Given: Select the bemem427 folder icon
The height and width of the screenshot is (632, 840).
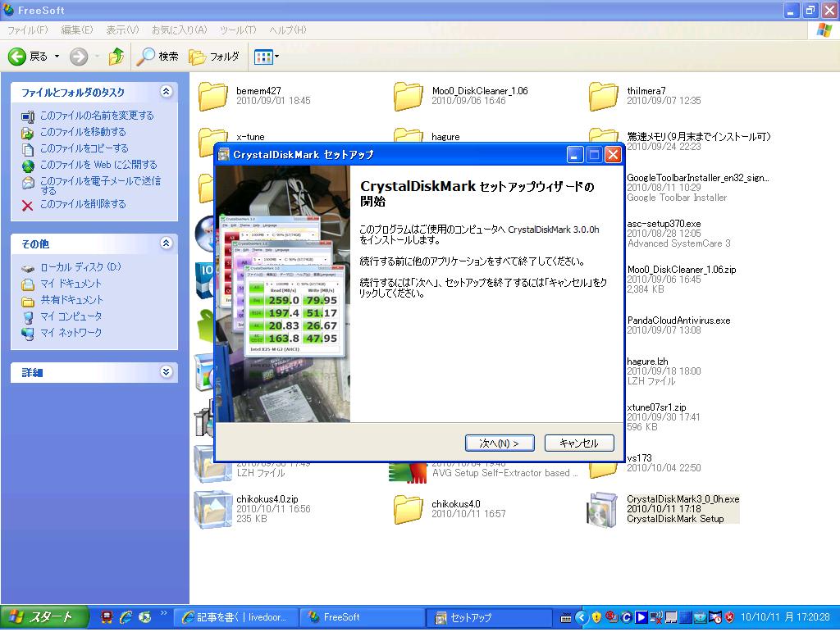Looking at the screenshot, I should click(x=213, y=97).
